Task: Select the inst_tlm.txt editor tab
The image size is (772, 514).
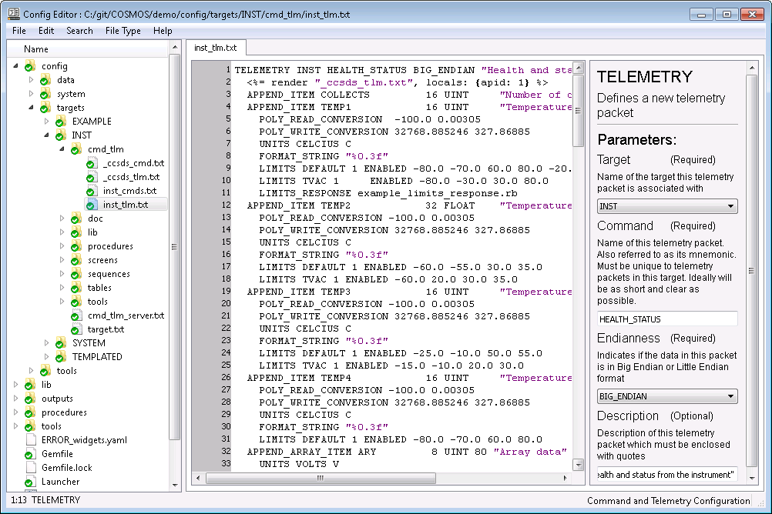Action: (215, 48)
